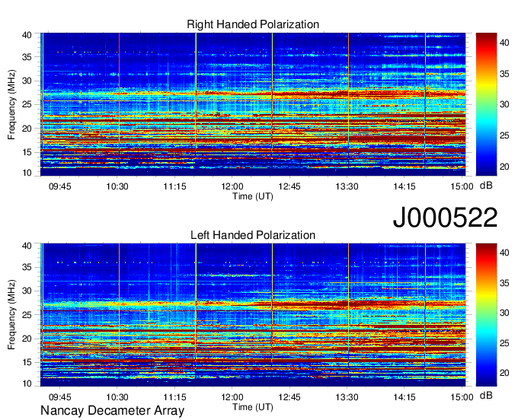The height and width of the screenshot is (420, 518).
Task: Click the 20 dB value on the lower color bar
Action: [504, 373]
